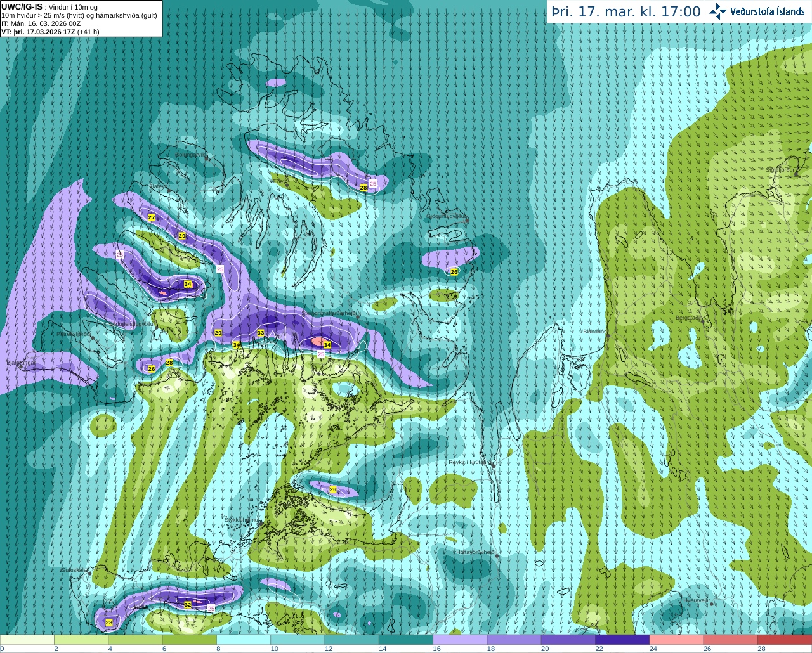
Task: Click the Blönduós station label
Action: (x=596, y=332)
